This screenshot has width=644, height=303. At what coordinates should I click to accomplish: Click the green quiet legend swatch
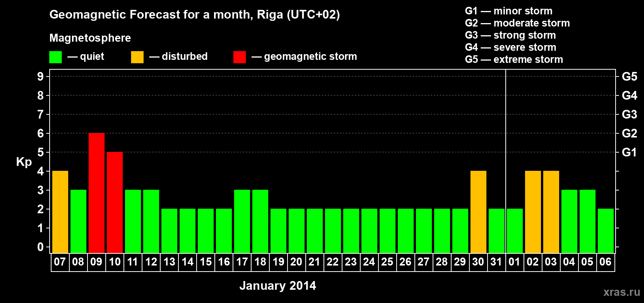tap(55, 57)
